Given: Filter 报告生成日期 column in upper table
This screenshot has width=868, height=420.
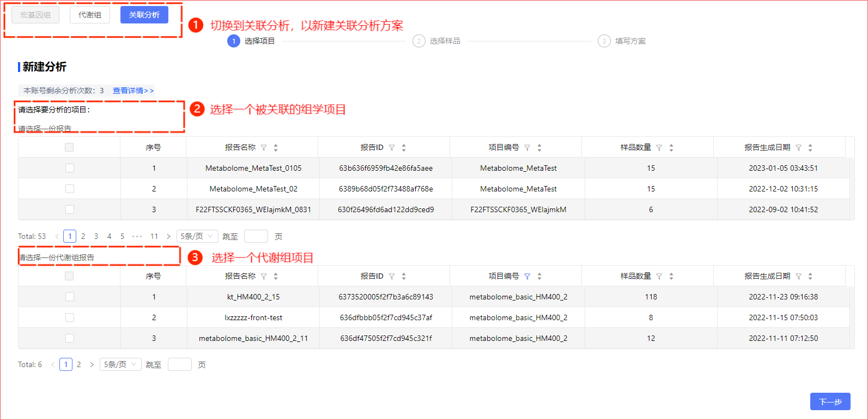Looking at the screenshot, I should [x=799, y=148].
